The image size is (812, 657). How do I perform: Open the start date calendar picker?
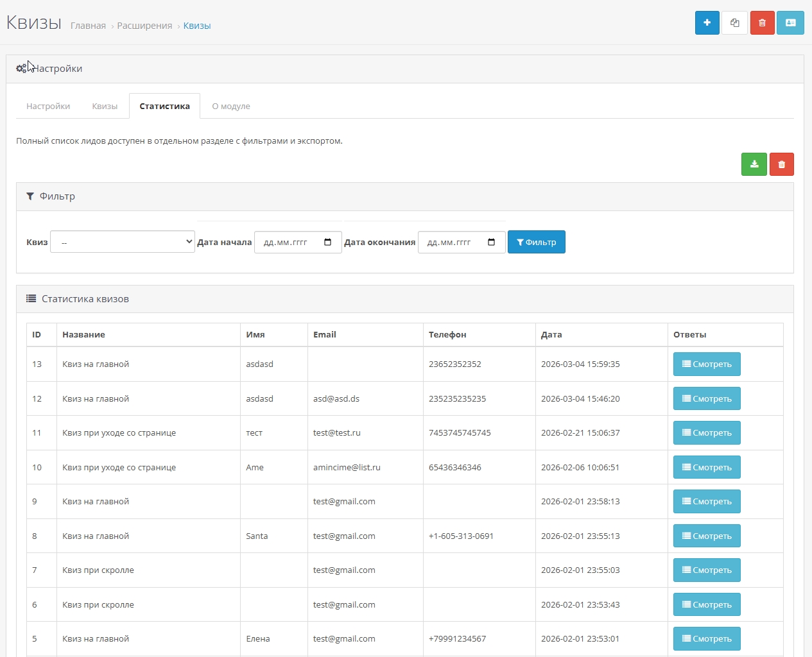(x=328, y=243)
